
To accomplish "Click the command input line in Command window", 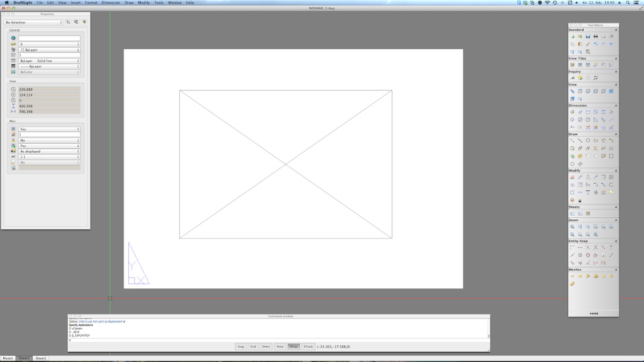I will tap(278, 341).
